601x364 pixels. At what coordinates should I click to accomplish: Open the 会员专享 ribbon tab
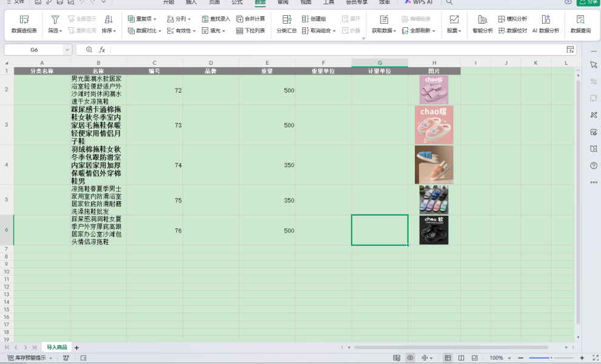[357, 2]
